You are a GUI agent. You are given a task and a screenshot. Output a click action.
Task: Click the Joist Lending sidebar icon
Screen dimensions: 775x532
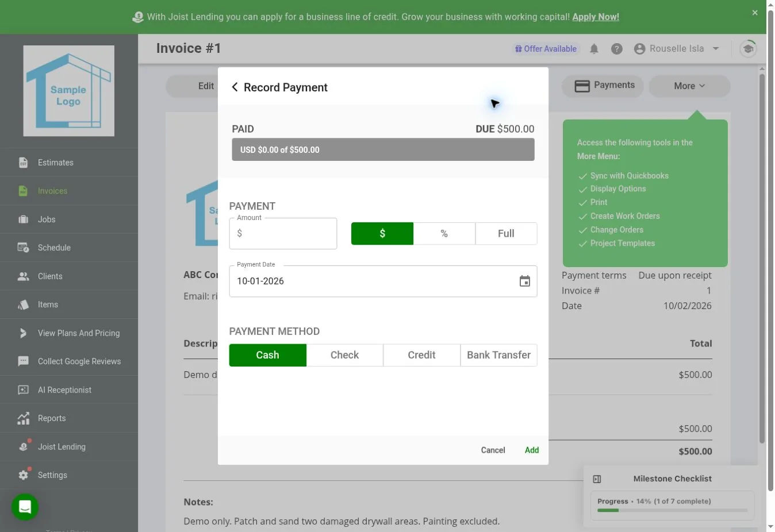[24, 446]
